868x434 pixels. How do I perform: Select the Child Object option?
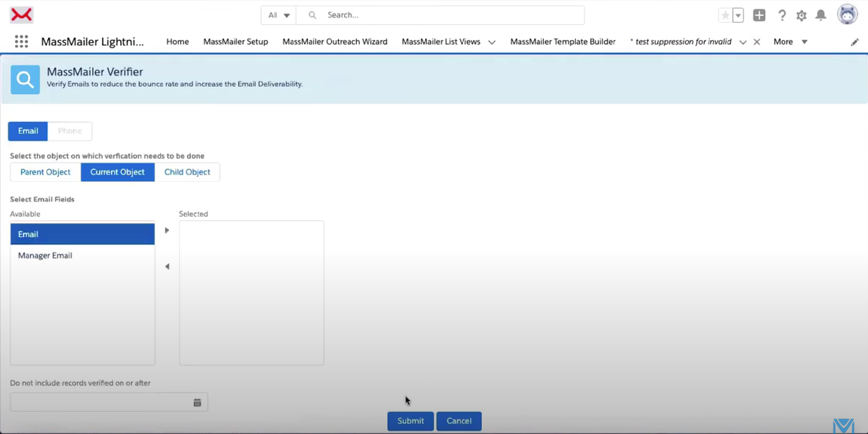point(187,172)
